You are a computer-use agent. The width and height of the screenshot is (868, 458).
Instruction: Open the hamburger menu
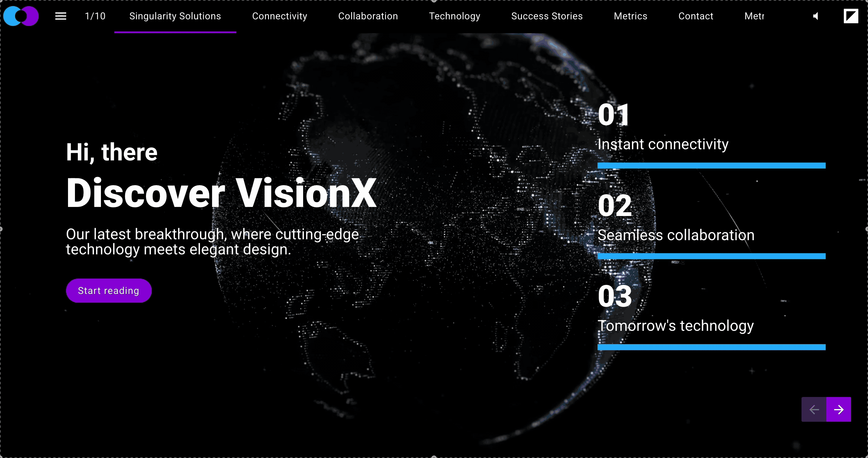61,16
